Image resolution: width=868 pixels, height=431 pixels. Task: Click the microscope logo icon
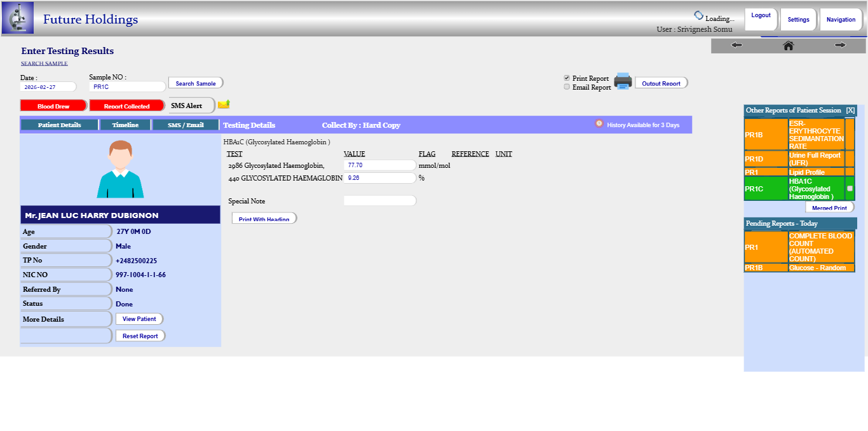18,18
